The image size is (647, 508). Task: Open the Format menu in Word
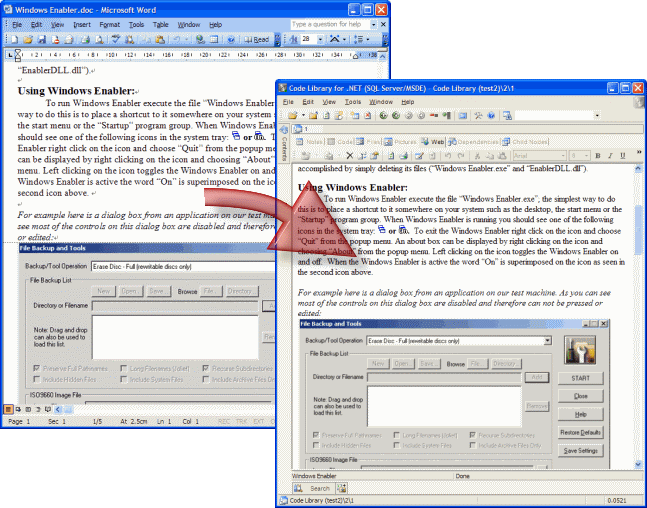[x=109, y=25]
